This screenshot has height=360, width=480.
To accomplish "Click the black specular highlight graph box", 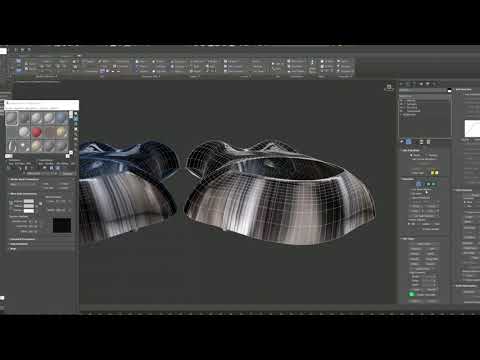I will tap(62, 225).
